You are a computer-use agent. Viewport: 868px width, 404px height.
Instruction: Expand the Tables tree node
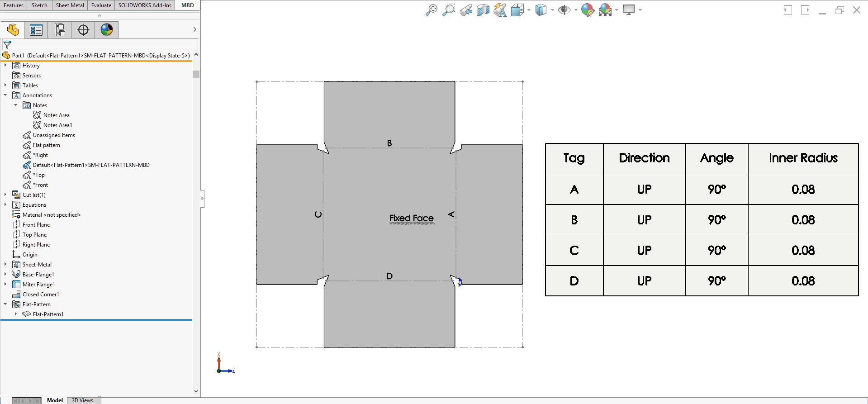click(5, 86)
